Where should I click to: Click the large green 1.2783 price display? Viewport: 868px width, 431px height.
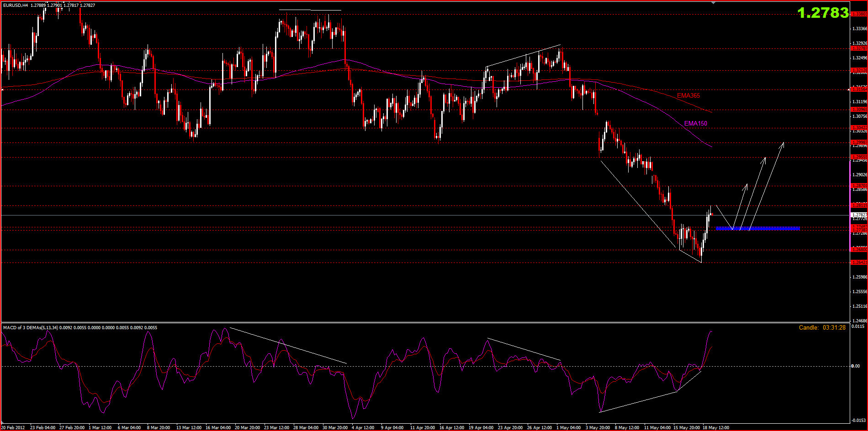tap(823, 13)
